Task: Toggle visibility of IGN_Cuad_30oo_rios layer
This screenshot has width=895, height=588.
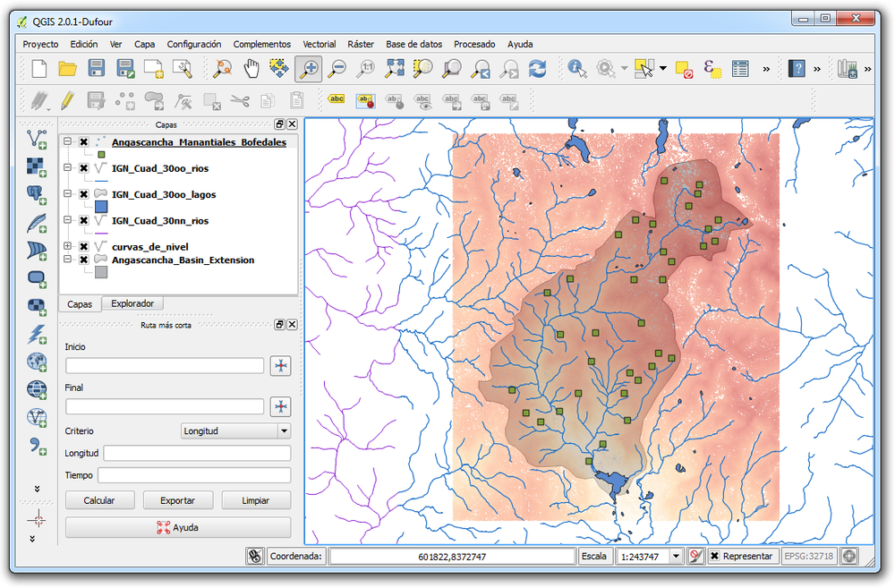Action: pos(84,168)
